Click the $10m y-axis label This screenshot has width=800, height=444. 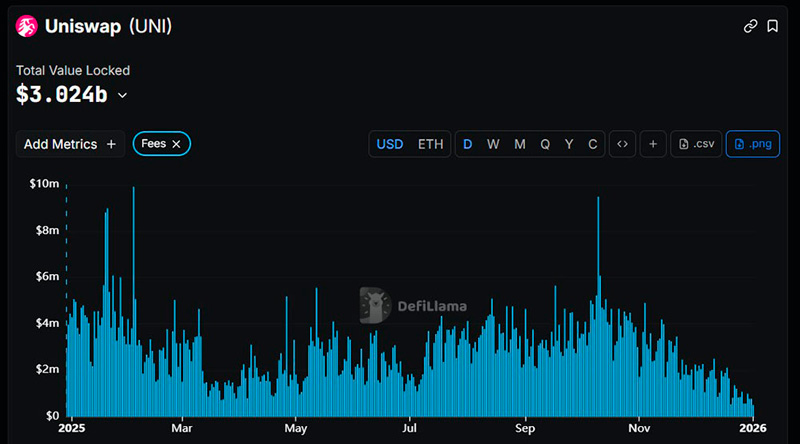[x=44, y=184]
